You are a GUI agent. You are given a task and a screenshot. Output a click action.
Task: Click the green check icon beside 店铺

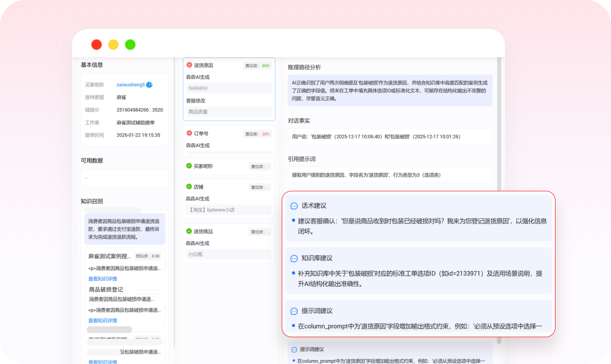tap(189, 186)
